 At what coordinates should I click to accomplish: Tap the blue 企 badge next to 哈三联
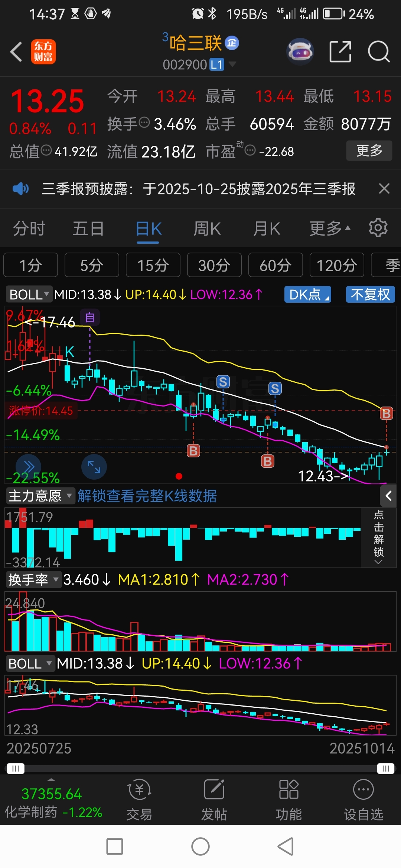[232, 43]
